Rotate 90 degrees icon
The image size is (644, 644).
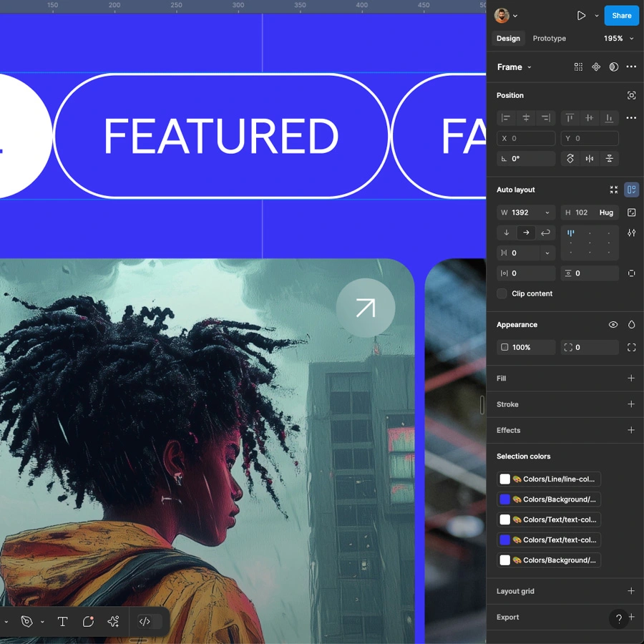click(570, 159)
